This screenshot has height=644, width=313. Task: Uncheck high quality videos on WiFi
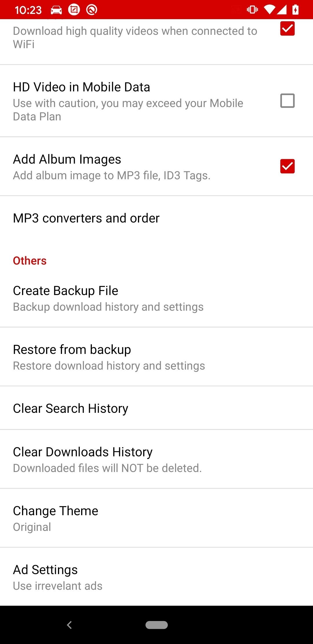pos(287,29)
